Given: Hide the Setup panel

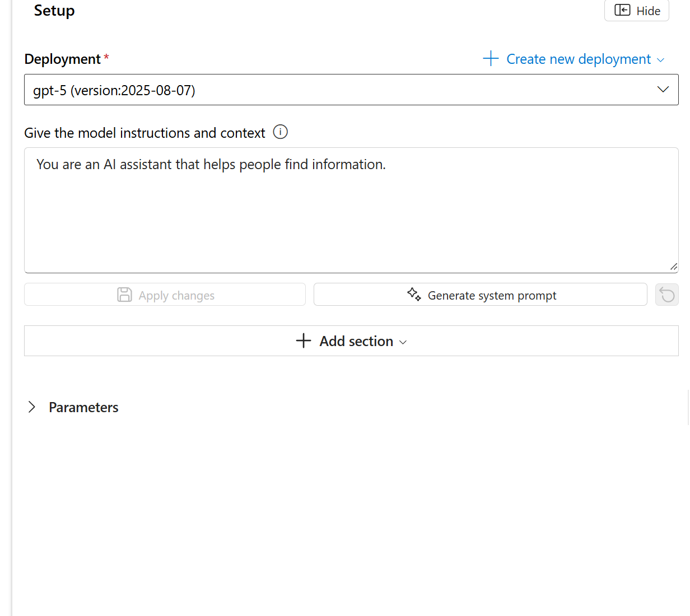Looking at the screenshot, I should [x=636, y=10].
